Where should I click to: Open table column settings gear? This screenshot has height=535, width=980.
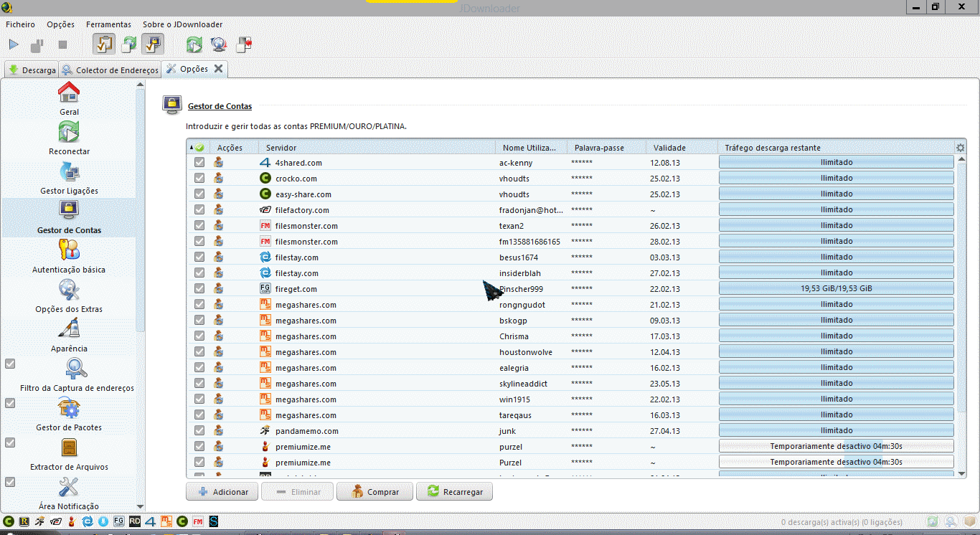(x=961, y=148)
